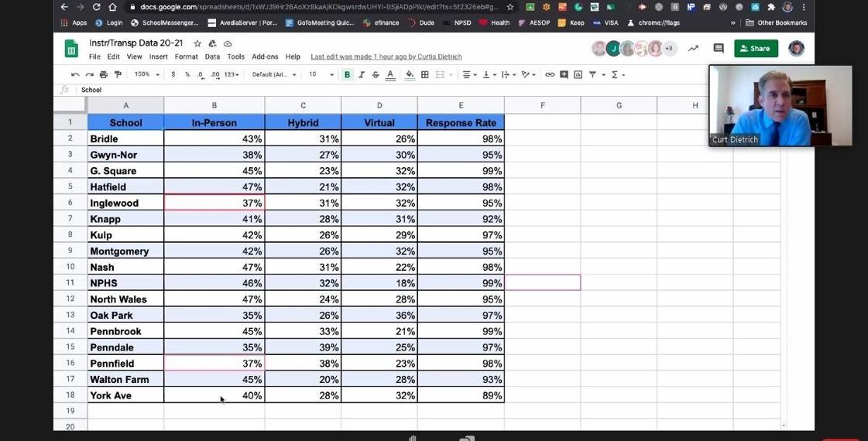
Task: Toggle Bold formatting
Action: point(347,75)
